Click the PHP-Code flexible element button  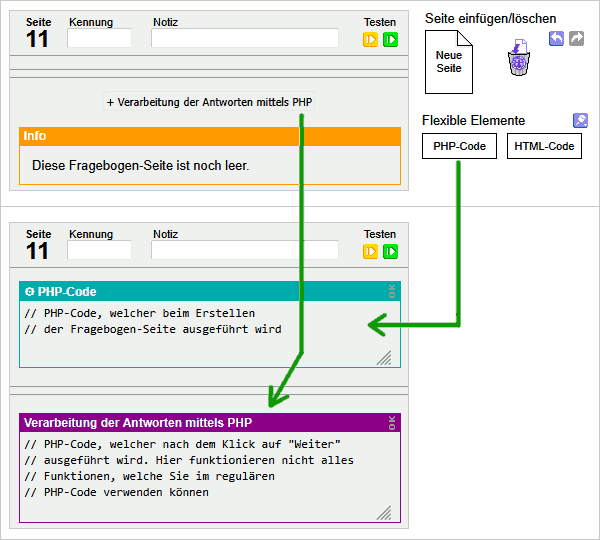coord(459,146)
